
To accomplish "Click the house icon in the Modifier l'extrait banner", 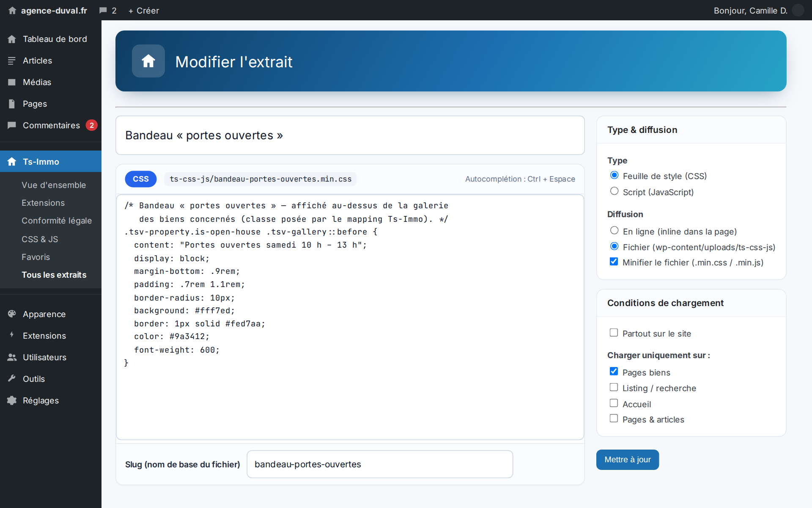I will tap(148, 61).
